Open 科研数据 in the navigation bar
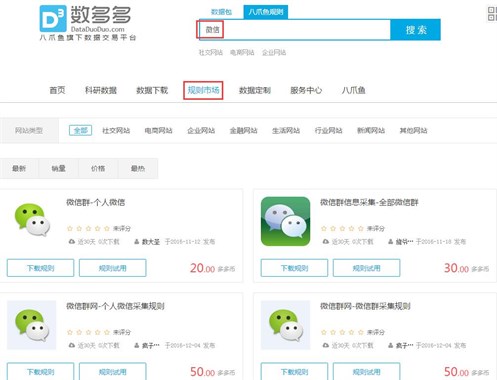This screenshot has height=380, width=497. coord(101,90)
